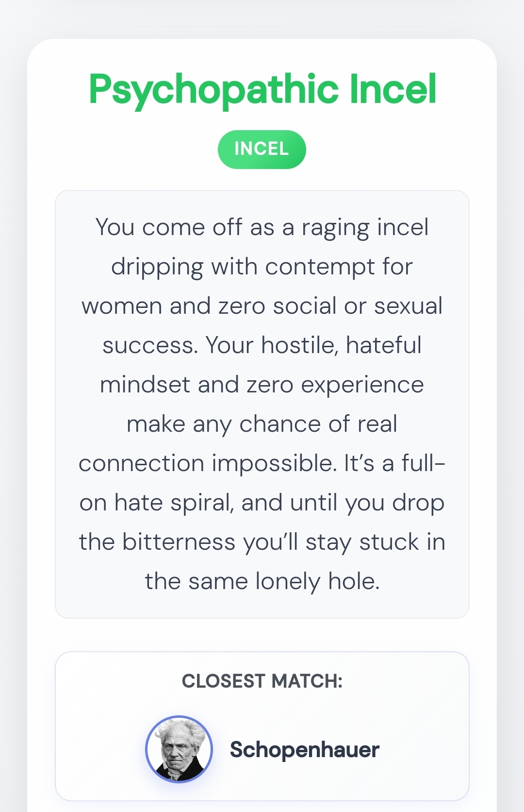Image resolution: width=524 pixels, height=812 pixels.
Task: Click the line "the bitterness you'll stay stuck in"
Action: pyautogui.click(x=262, y=542)
